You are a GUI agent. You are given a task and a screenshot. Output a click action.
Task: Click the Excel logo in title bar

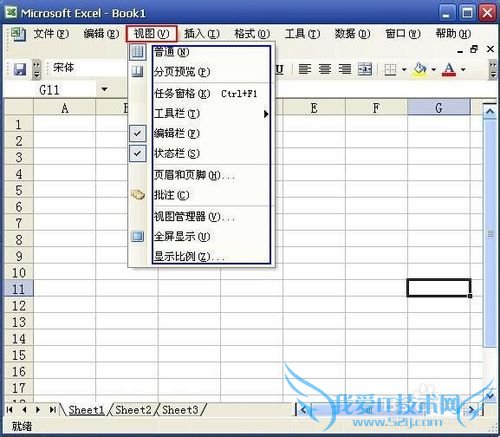[11, 13]
